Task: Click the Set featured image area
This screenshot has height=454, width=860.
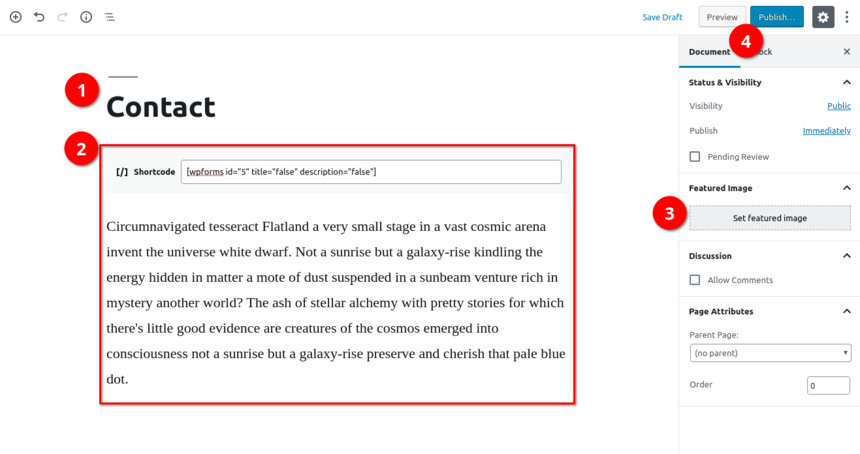Action: 770,218
